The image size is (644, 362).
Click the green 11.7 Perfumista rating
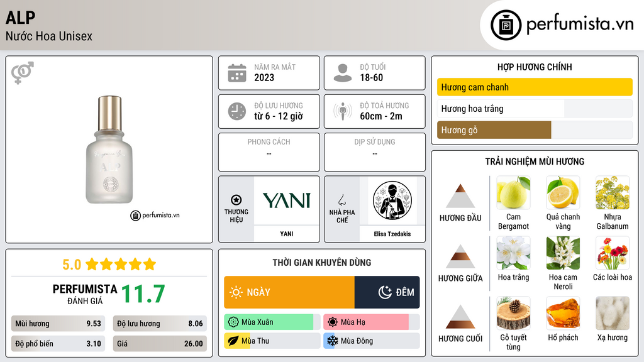pos(143,294)
